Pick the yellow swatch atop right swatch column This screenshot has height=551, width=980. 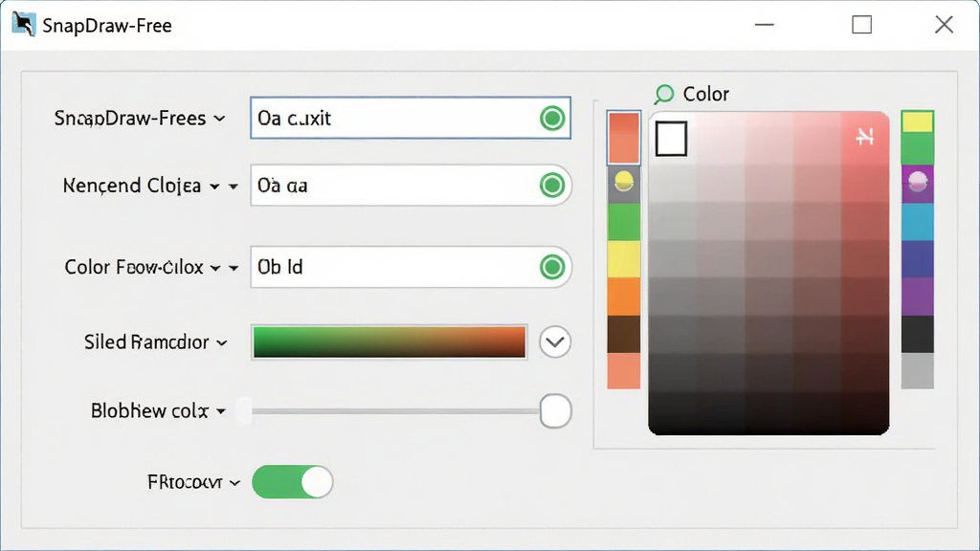point(918,121)
